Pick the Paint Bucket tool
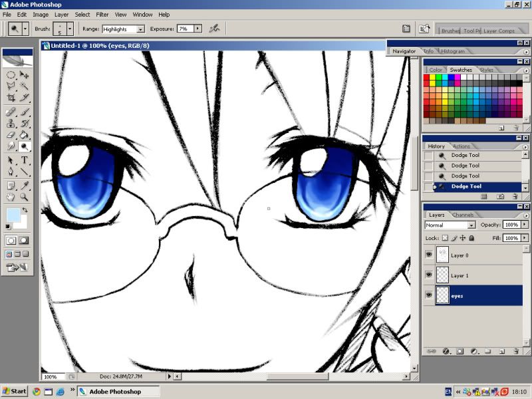The height and width of the screenshot is (399, 532). pyautogui.click(x=24, y=135)
